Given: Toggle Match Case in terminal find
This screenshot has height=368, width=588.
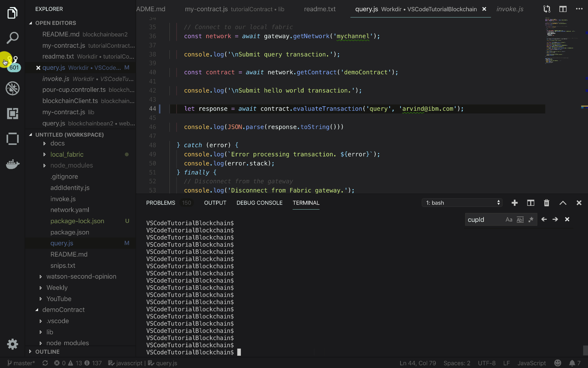Looking at the screenshot, I should click(509, 220).
